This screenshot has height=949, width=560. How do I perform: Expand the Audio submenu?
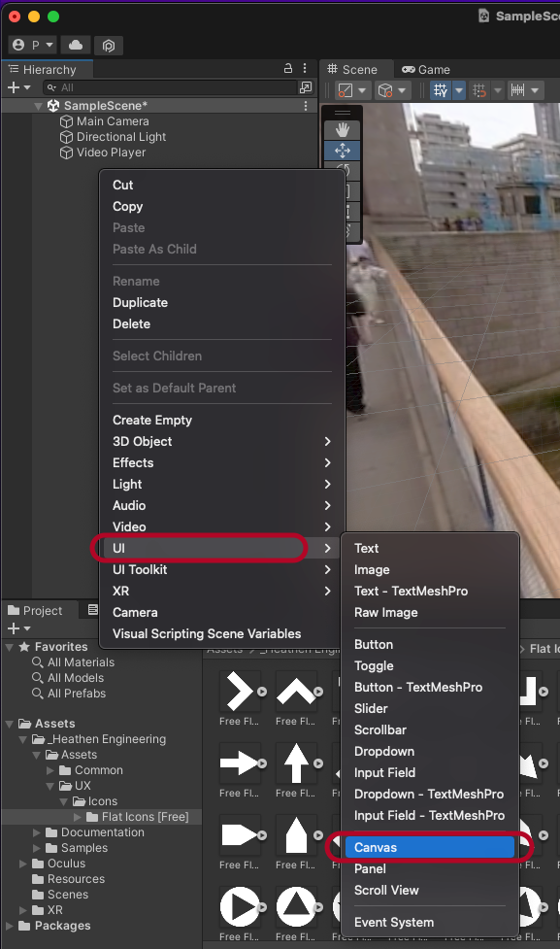222,505
